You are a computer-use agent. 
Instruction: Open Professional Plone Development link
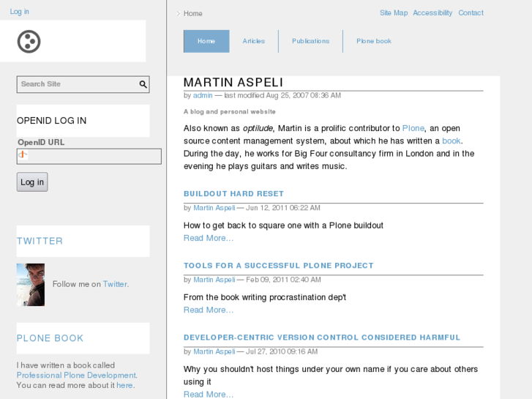(76, 376)
